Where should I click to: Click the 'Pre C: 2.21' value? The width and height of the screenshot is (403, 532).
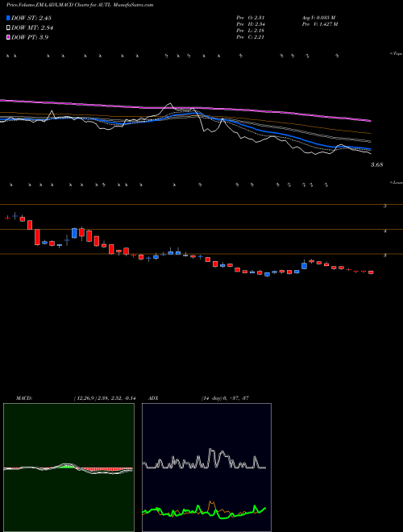(x=251, y=37)
